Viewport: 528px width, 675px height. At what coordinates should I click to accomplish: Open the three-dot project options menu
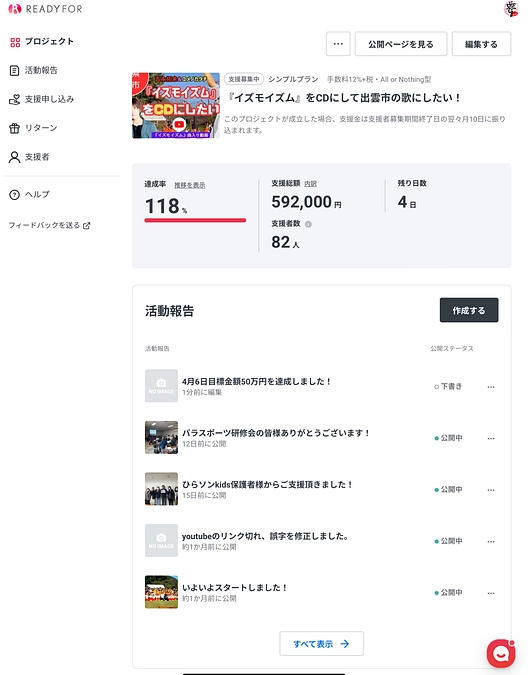point(338,44)
